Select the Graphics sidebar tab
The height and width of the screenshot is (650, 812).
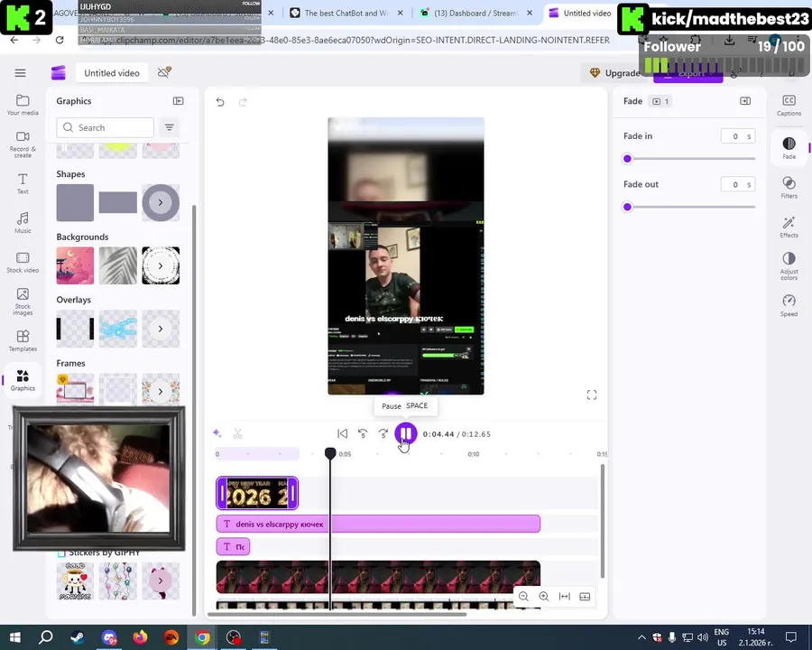[23, 380]
